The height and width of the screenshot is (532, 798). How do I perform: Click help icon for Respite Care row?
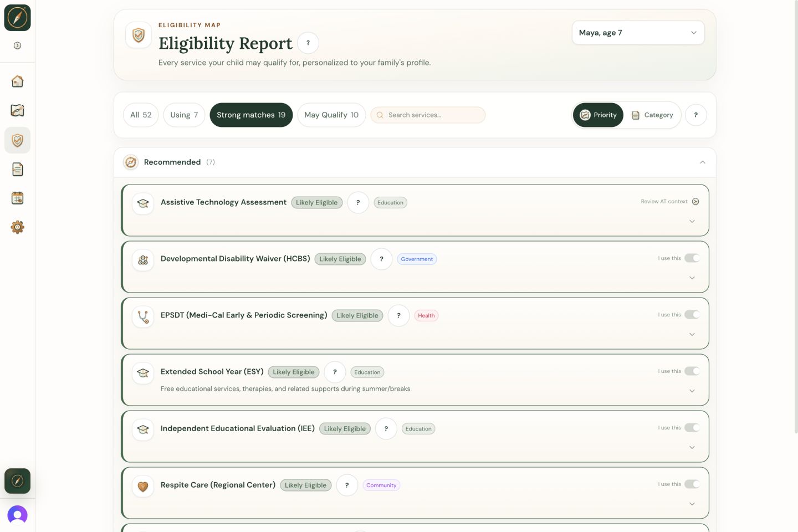[x=347, y=485]
